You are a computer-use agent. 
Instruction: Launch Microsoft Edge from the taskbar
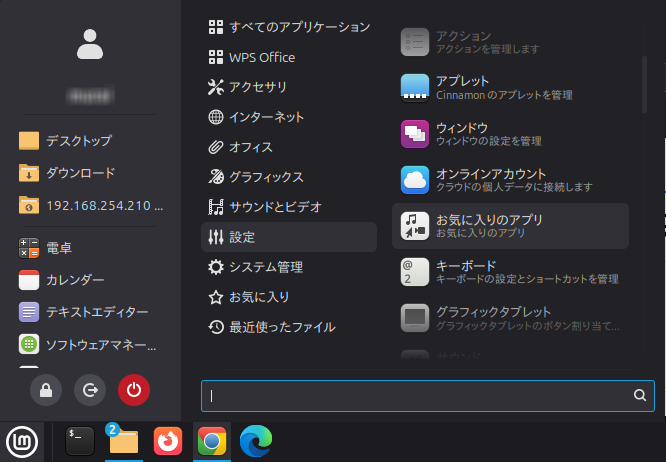pyautogui.click(x=255, y=441)
